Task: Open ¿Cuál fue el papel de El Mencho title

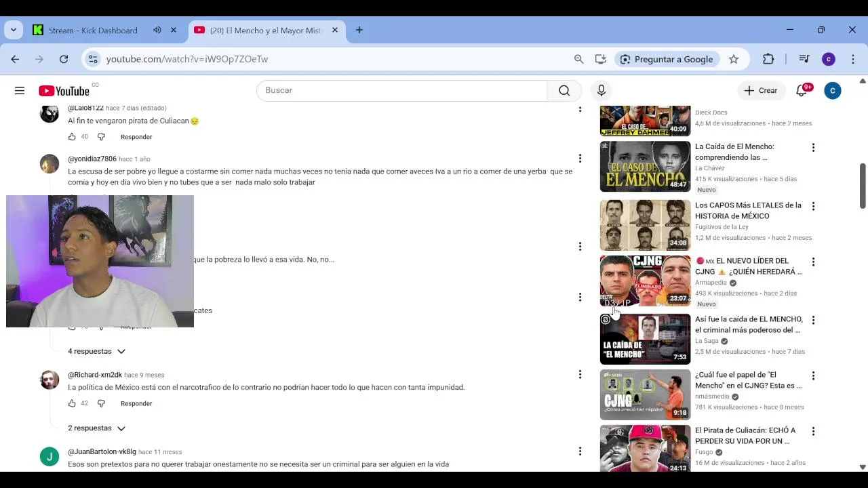Action: (x=749, y=380)
